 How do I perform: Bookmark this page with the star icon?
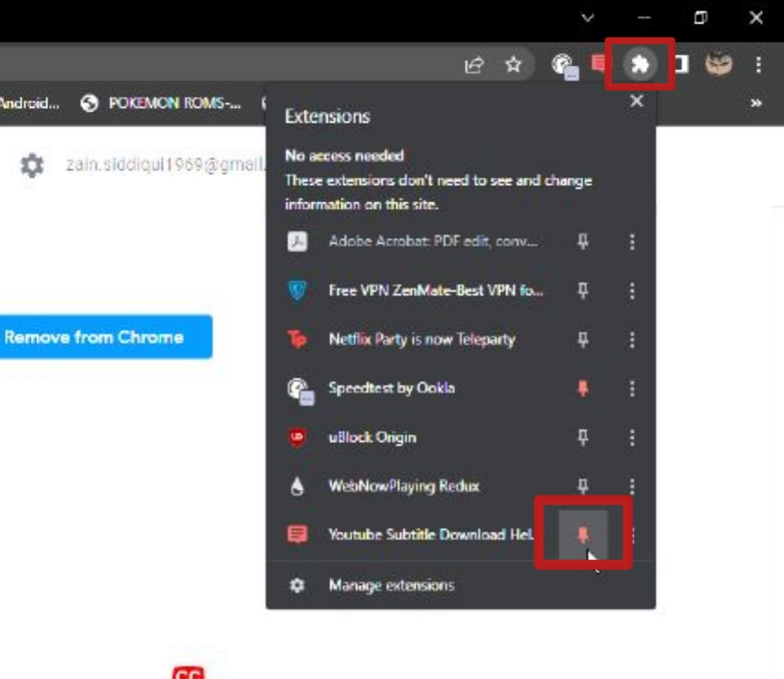click(513, 64)
